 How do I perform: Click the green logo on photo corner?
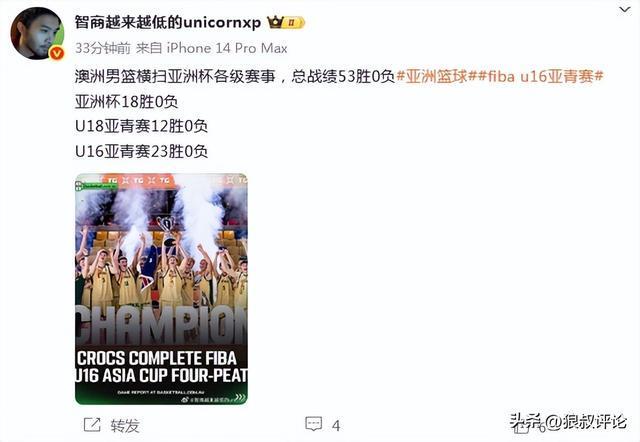click(96, 186)
